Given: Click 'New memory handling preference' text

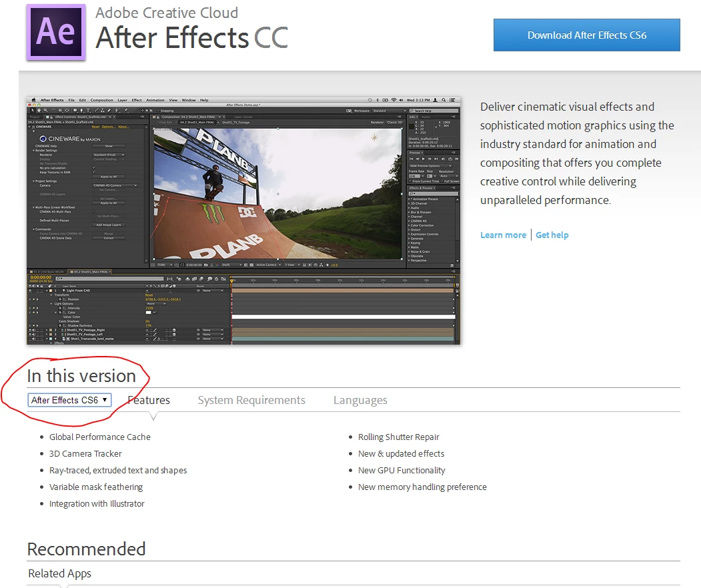Looking at the screenshot, I should 422,487.
